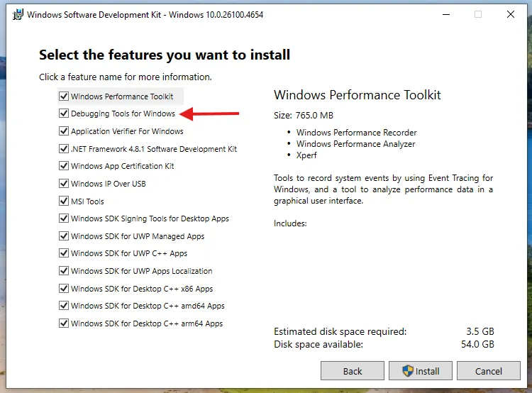532x393 pixels.
Task: Click the Xperf bullet item
Action: pos(306,155)
